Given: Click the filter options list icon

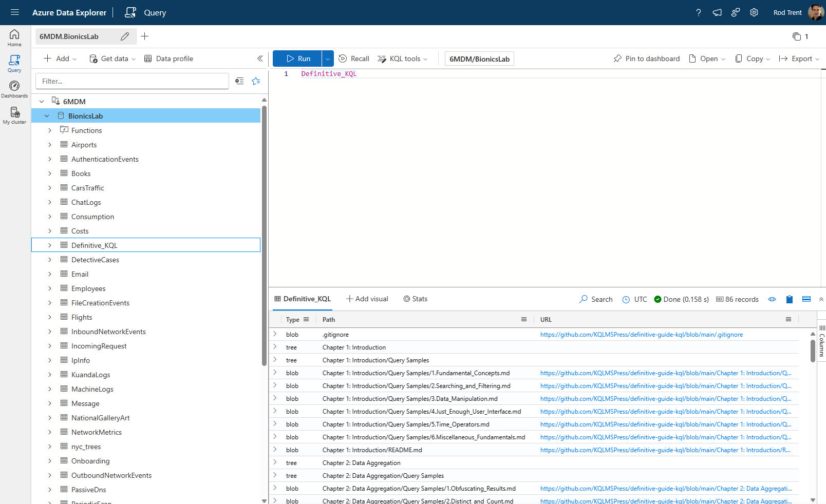Looking at the screenshot, I should (239, 81).
